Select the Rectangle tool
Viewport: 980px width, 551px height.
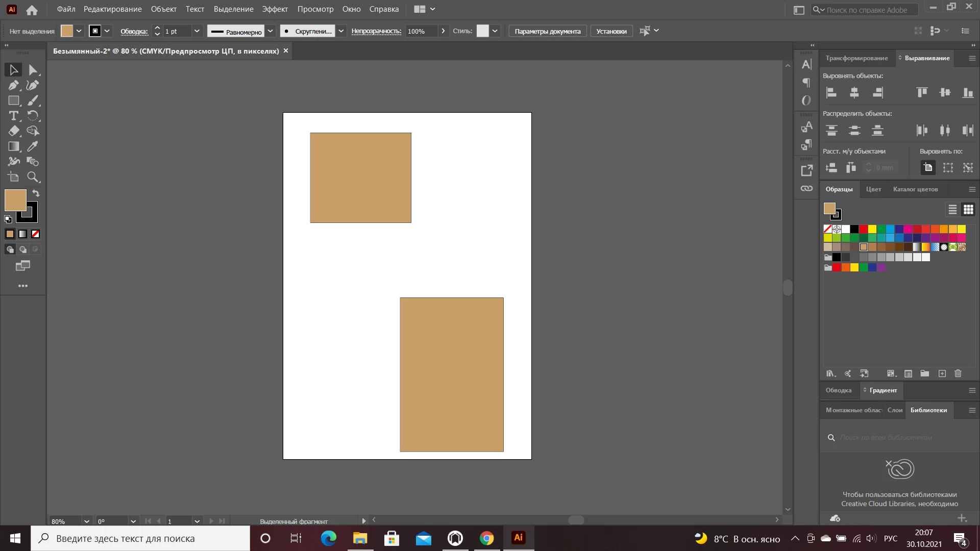(13, 101)
